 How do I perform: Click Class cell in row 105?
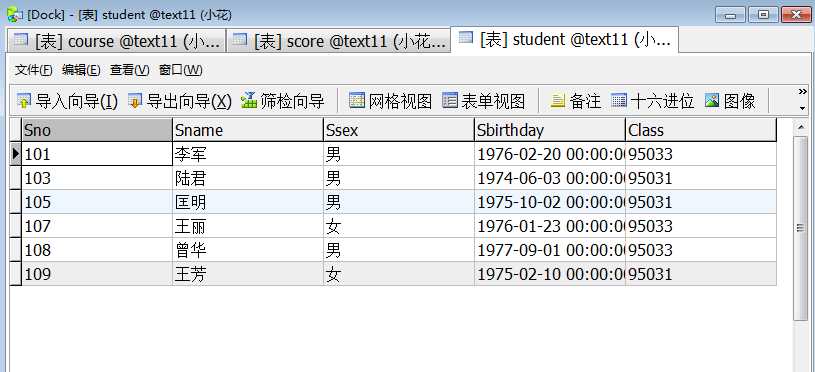[x=701, y=202]
